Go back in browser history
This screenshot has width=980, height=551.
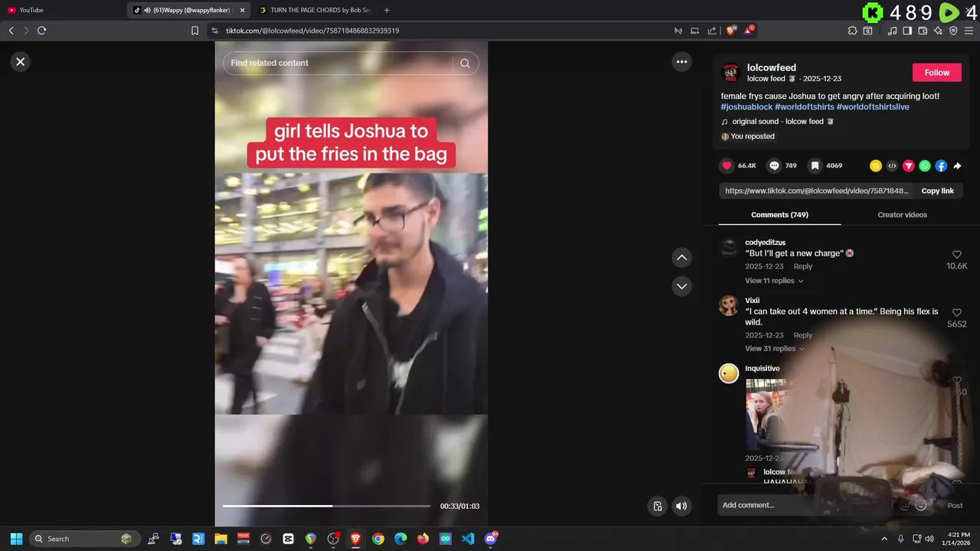pyautogui.click(x=11, y=31)
